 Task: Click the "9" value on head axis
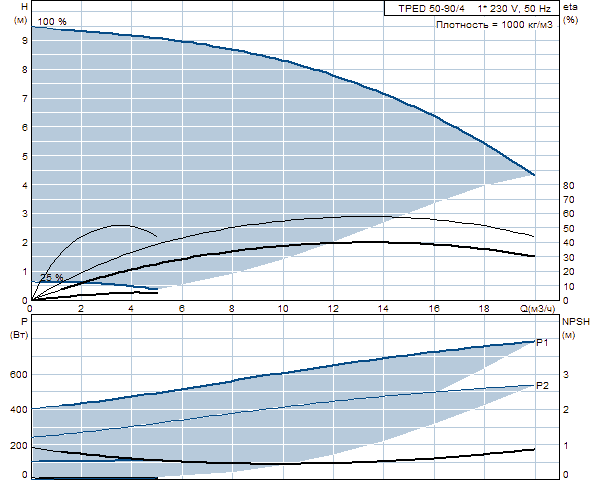(25, 41)
